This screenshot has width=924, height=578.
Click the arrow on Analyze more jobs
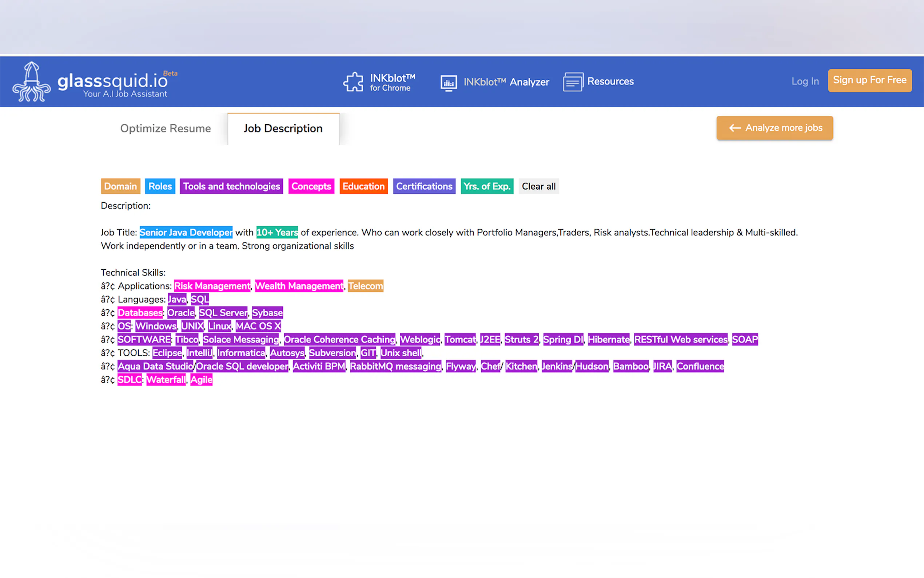point(734,128)
